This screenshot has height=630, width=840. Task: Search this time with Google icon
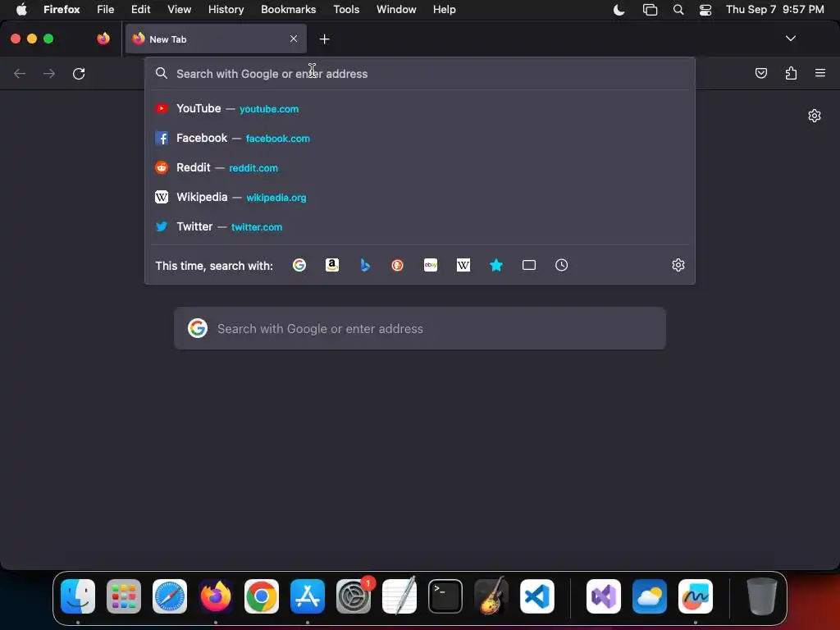point(299,265)
